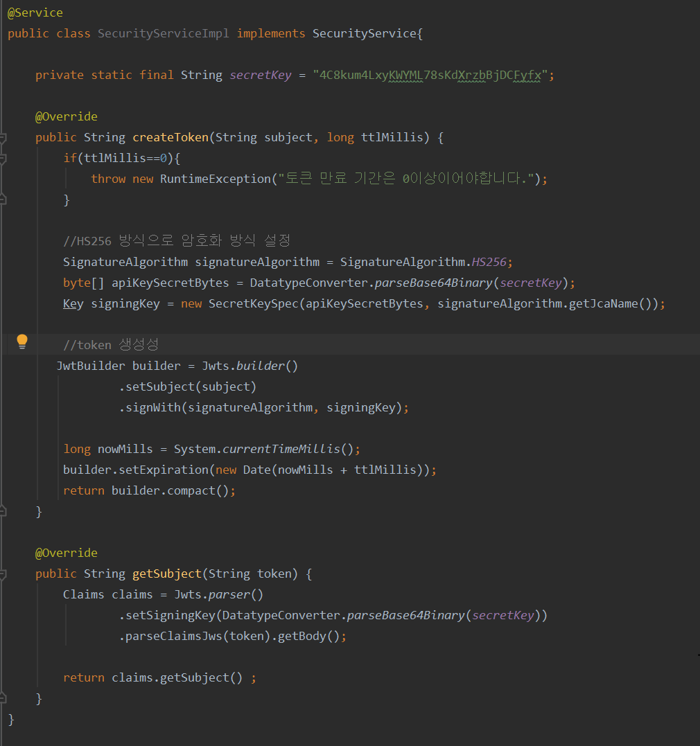Collapse the createToken method fold marker
Viewport: 700px width, 746px height.
pyautogui.click(x=2, y=139)
